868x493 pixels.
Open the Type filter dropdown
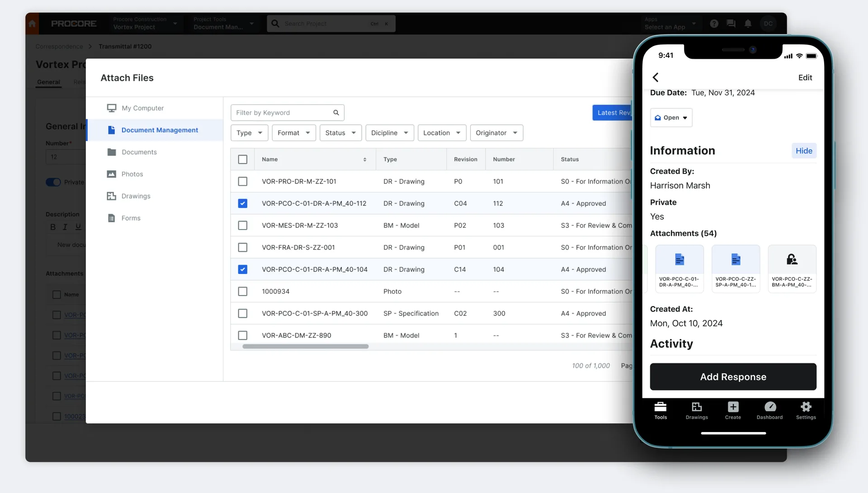(x=250, y=133)
